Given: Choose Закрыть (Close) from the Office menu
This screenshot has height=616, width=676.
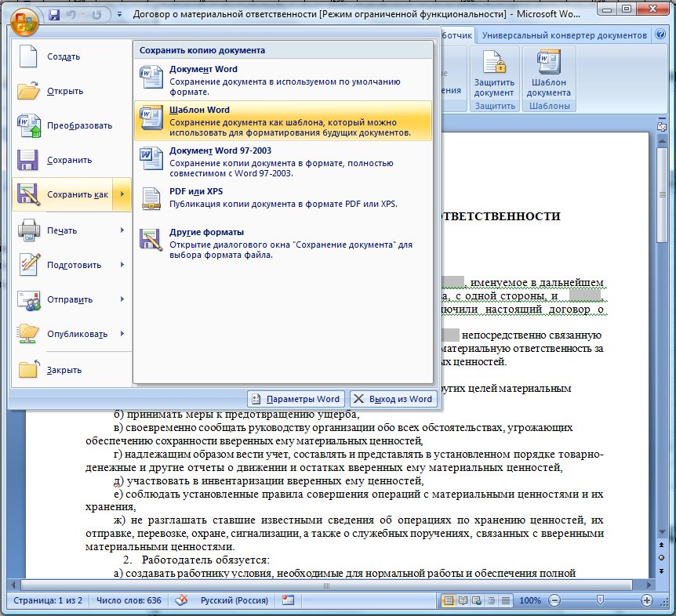Looking at the screenshot, I should coord(71,370).
